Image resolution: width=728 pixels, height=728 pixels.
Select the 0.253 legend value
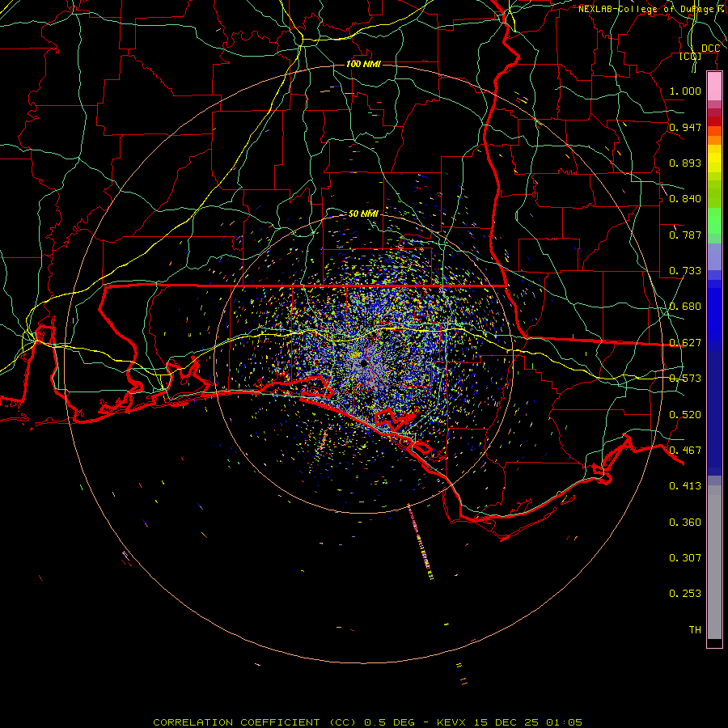(x=685, y=594)
